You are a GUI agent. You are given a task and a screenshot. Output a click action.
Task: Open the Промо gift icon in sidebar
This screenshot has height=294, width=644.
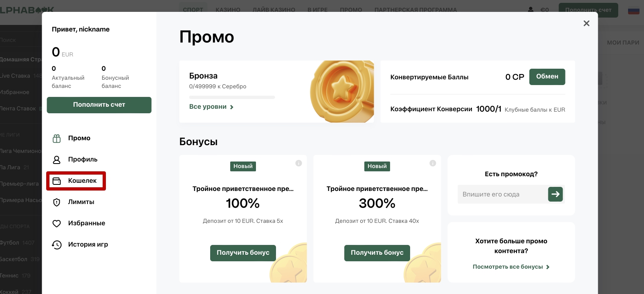[x=57, y=139]
